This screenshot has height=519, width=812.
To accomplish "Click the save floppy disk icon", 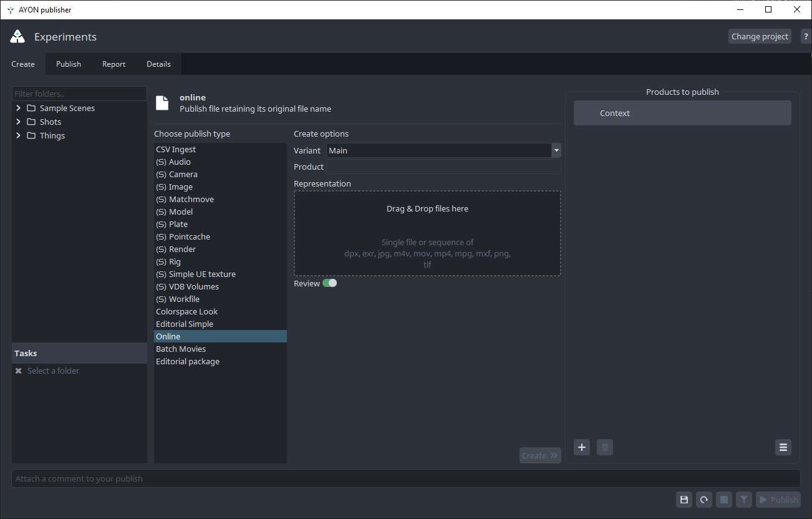I will [684, 500].
